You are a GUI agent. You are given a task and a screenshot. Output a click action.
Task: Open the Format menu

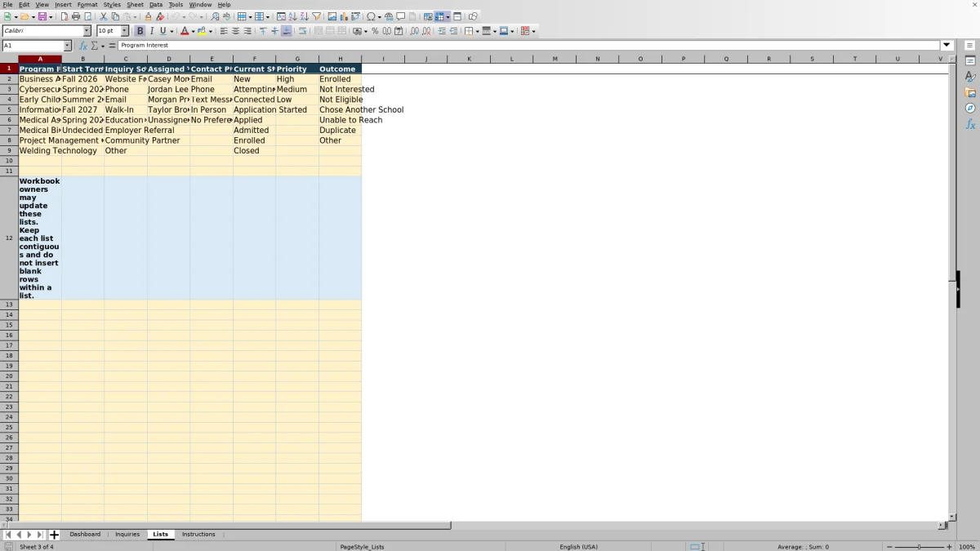click(x=87, y=4)
